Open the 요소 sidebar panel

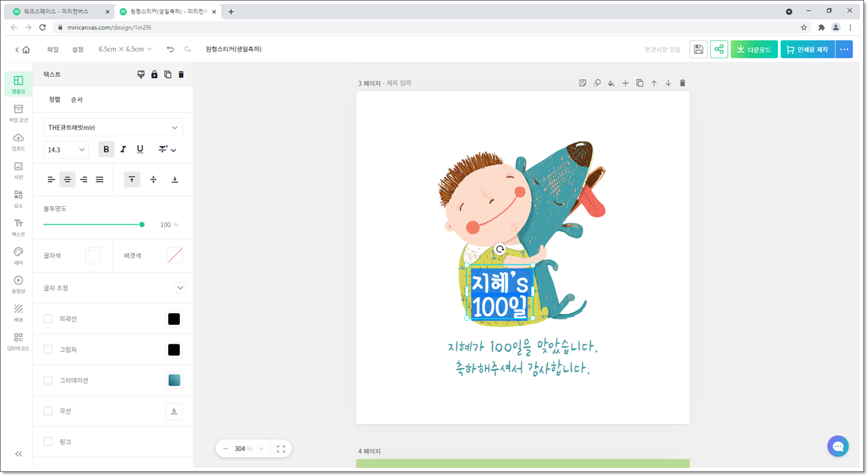pos(18,198)
